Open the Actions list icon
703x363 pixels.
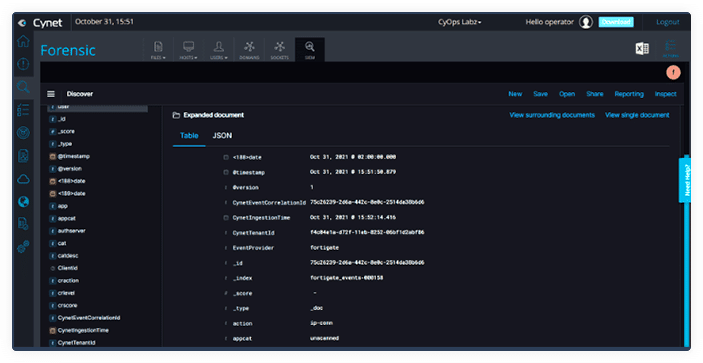[x=670, y=48]
